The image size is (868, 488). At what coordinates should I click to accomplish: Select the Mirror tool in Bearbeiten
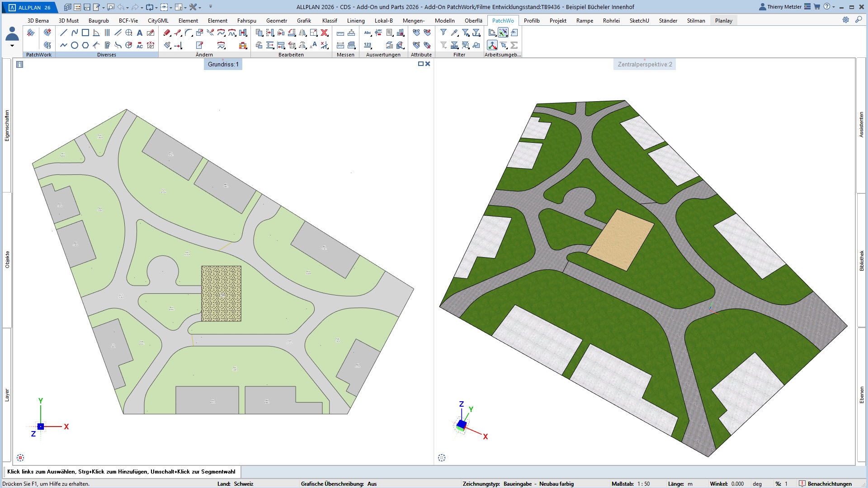[x=303, y=33]
